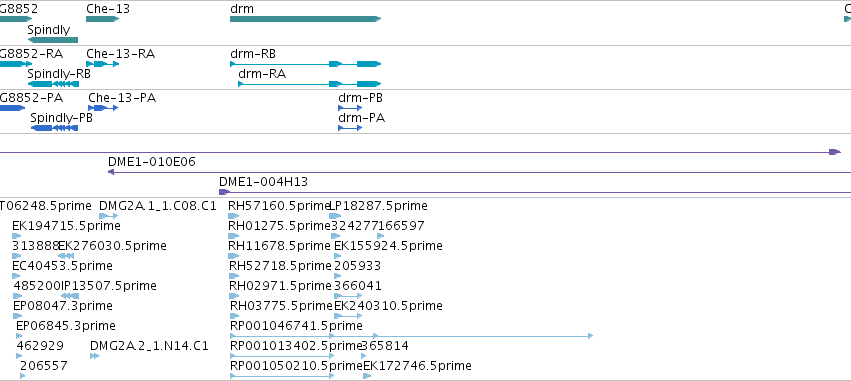Select the Spindly gene feature
851x381 pixels.
click(53, 40)
